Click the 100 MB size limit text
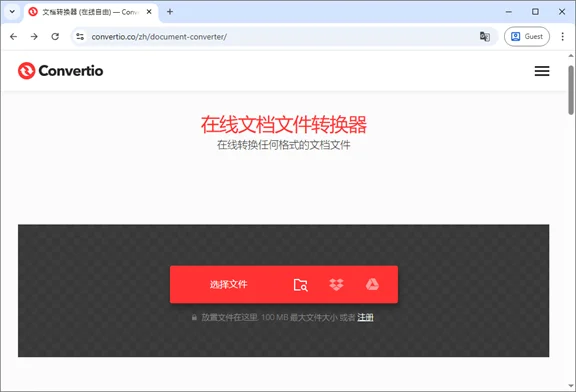Image resolution: width=576 pixels, height=392 pixels. coord(274,317)
